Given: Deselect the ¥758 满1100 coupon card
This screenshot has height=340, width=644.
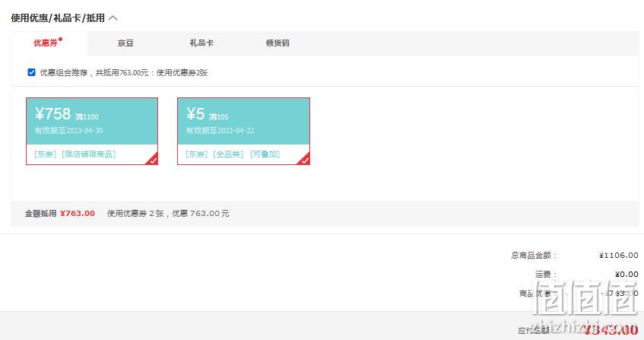Looking at the screenshot, I should (x=92, y=131).
